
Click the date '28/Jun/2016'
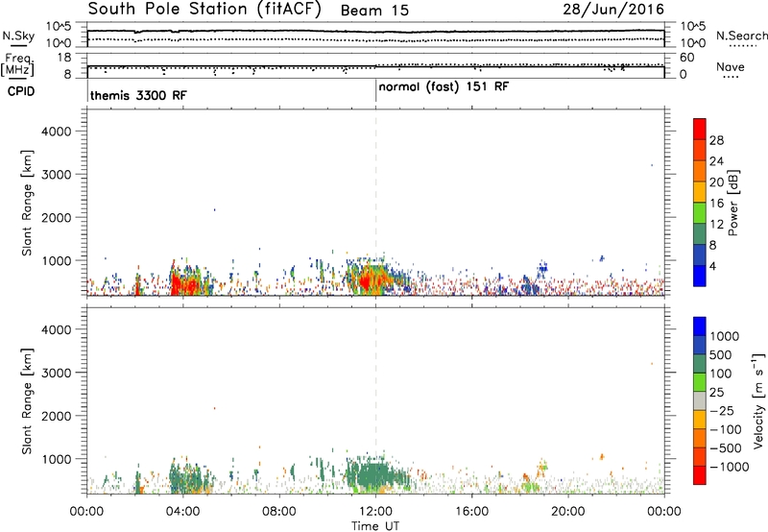point(613,10)
